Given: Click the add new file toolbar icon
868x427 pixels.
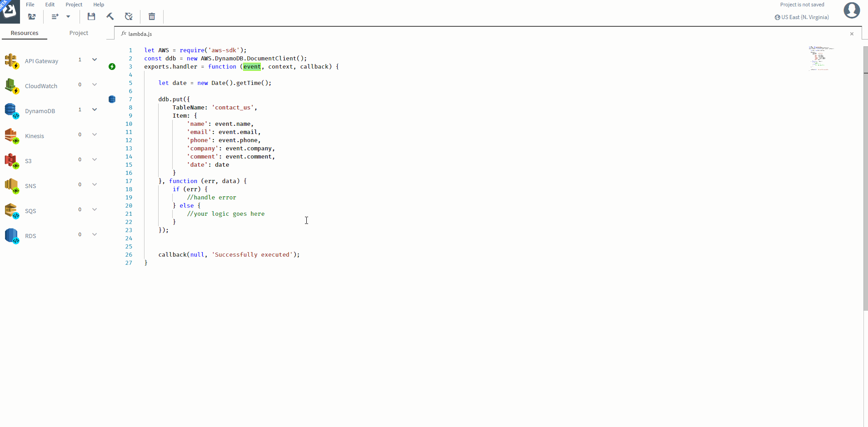Looking at the screenshot, I should (55, 17).
